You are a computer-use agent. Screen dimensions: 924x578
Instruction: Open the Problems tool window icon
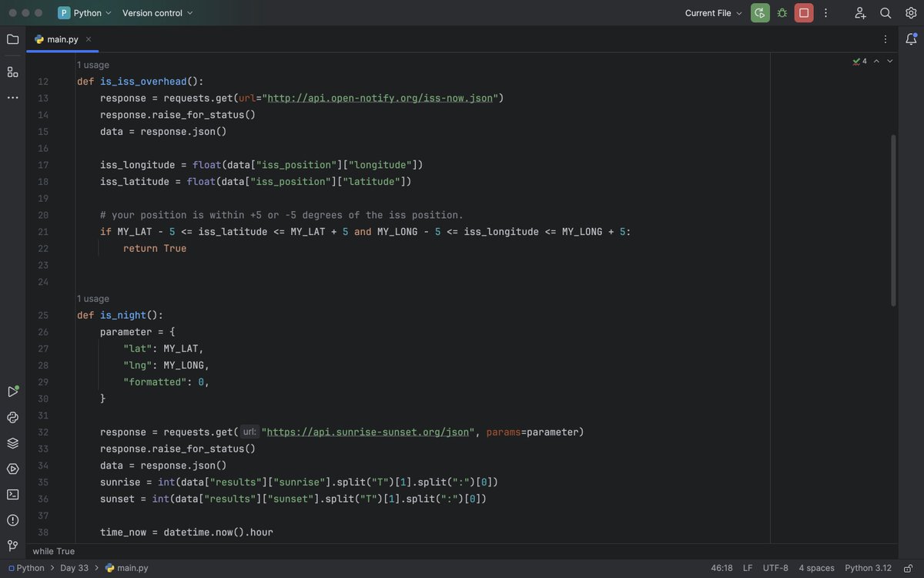tap(12, 520)
